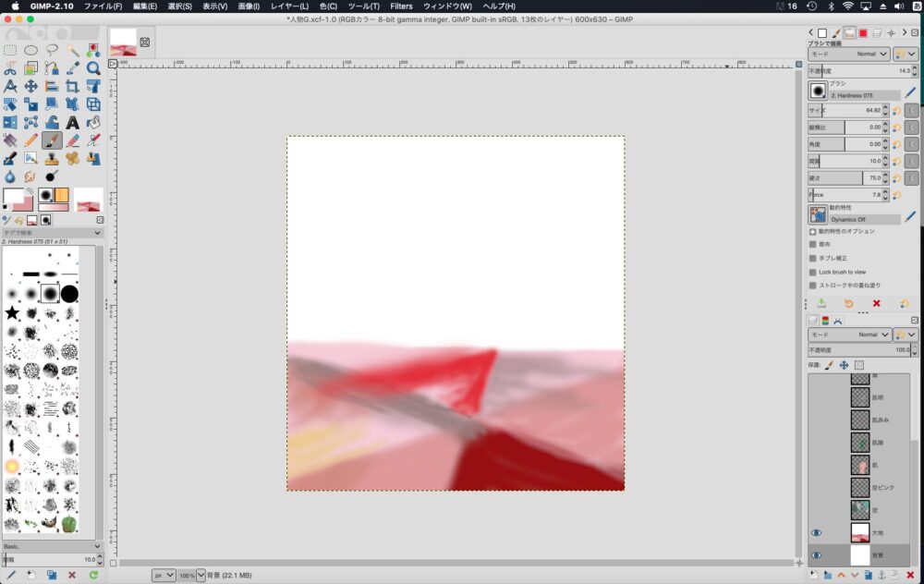
Task: Pick the Text tool
Action: (73, 122)
